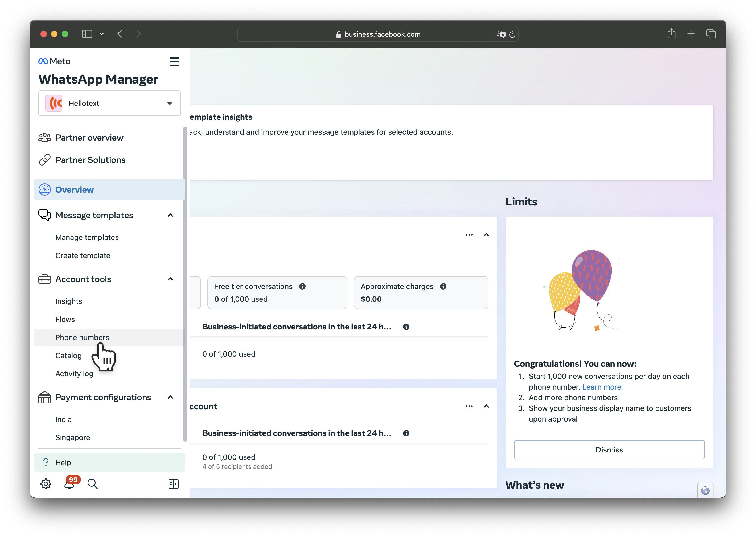Click the Meta logo
Viewport: 756px width, 537px height.
click(x=54, y=61)
